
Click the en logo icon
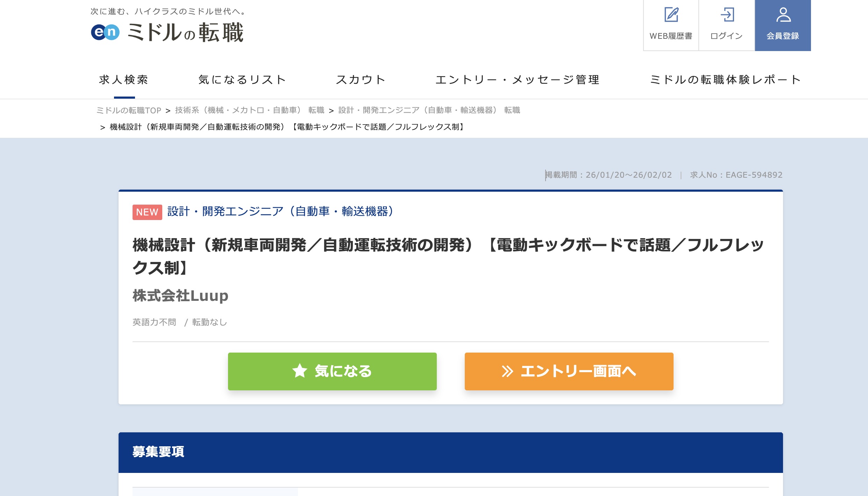[x=105, y=32]
